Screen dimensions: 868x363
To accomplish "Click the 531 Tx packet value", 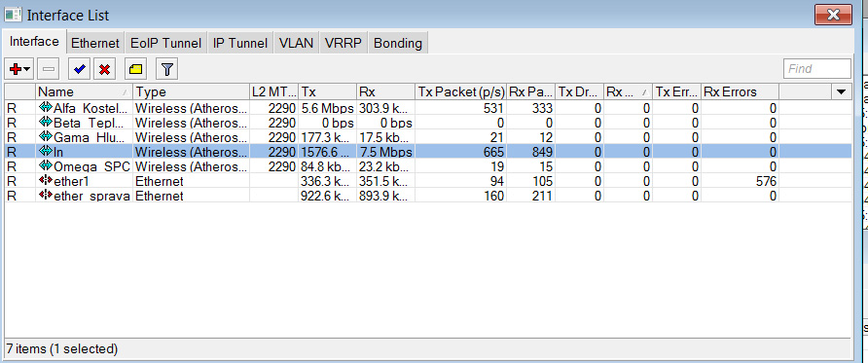I will pos(493,107).
